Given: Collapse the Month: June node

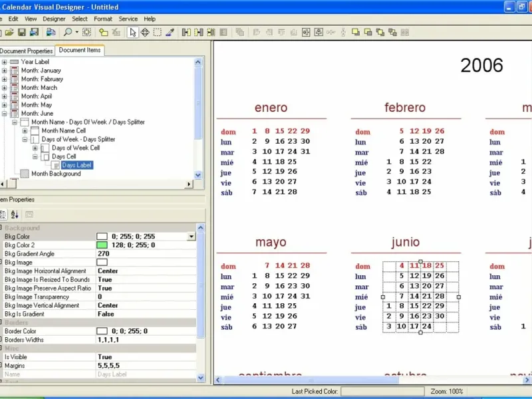Looking at the screenshot, I should tap(4, 114).
